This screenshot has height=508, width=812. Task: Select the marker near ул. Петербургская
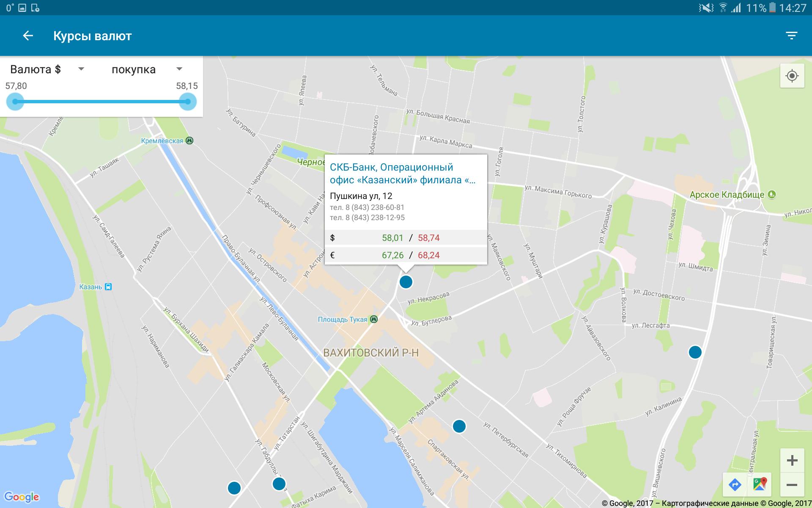pos(459,426)
